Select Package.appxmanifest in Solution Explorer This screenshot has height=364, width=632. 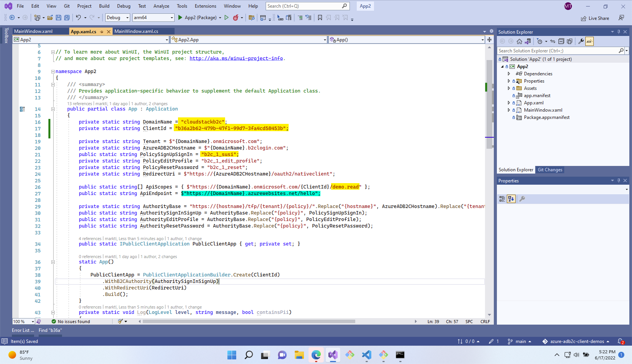546,117
